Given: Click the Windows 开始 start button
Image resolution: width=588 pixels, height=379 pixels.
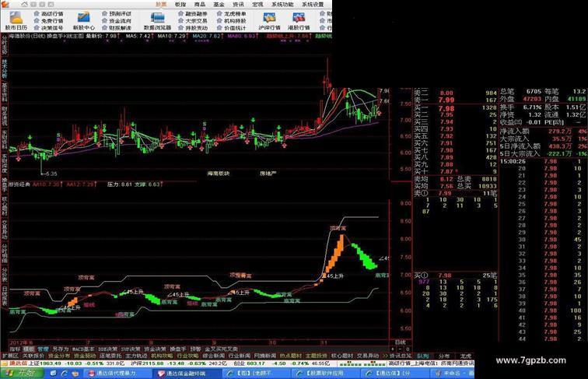Looking at the screenshot, I should [x=21, y=374].
